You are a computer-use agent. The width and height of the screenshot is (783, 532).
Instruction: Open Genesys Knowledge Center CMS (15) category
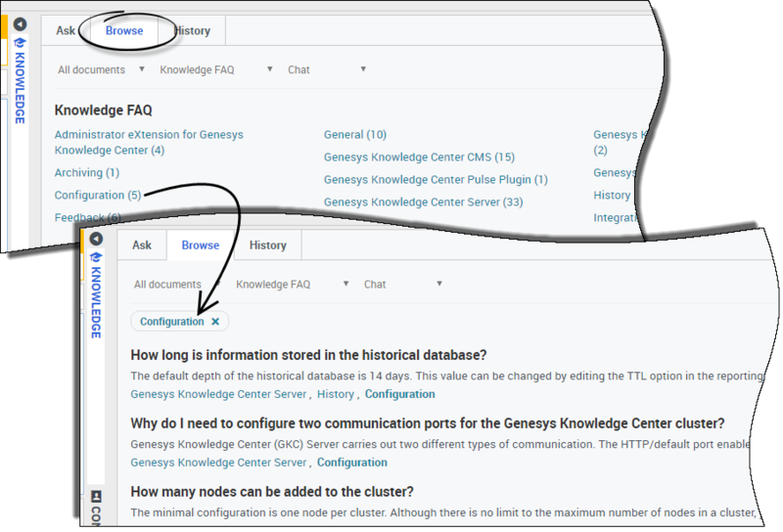[420, 157]
